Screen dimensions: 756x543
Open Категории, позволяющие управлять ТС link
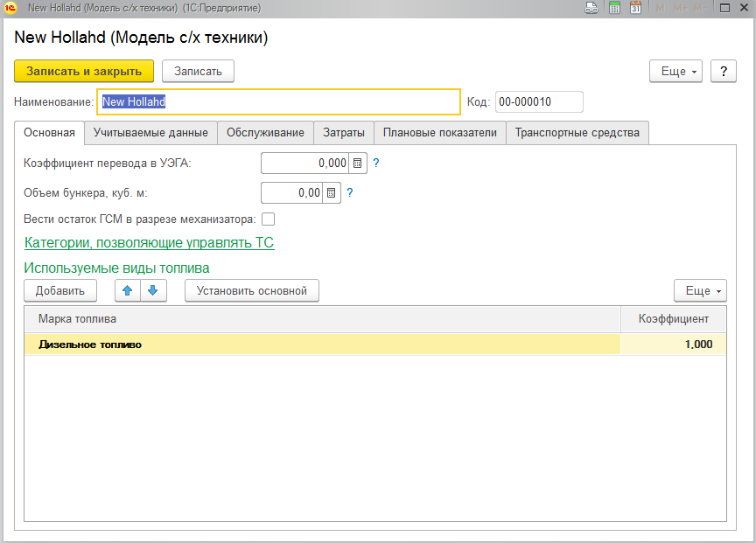(x=149, y=243)
